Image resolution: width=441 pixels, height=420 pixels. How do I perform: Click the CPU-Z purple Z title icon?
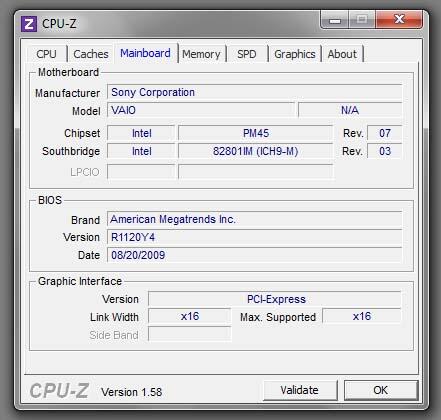(x=29, y=24)
